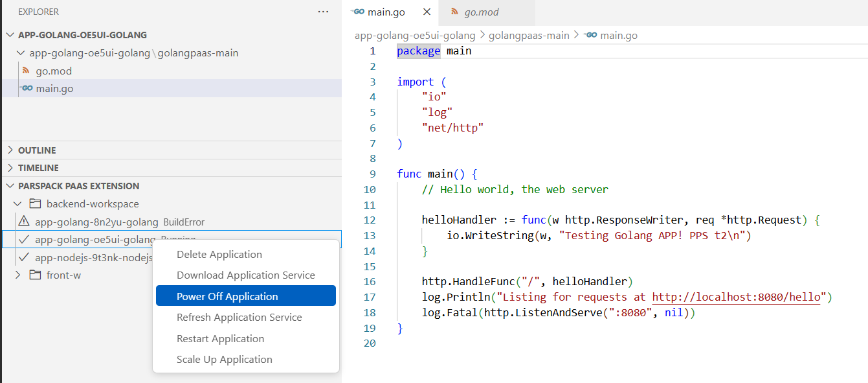Click the front-w folder icon
The height and width of the screenshot is (383, 868).
pos(36,275)
